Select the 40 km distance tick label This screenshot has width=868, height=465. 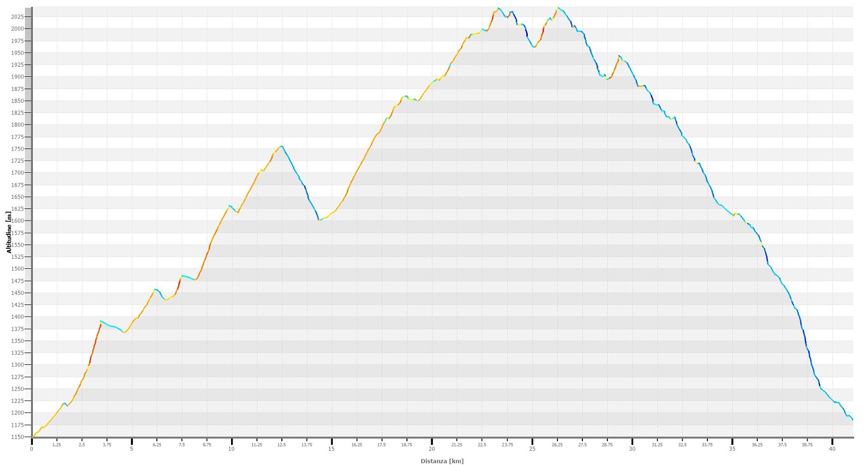tap(832, 449)
